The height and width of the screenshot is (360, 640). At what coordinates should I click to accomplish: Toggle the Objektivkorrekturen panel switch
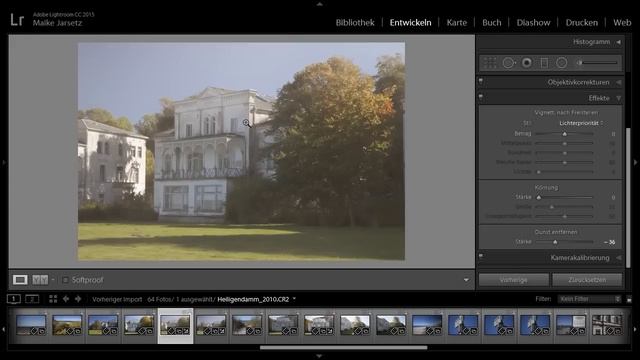tap(481, 82)
